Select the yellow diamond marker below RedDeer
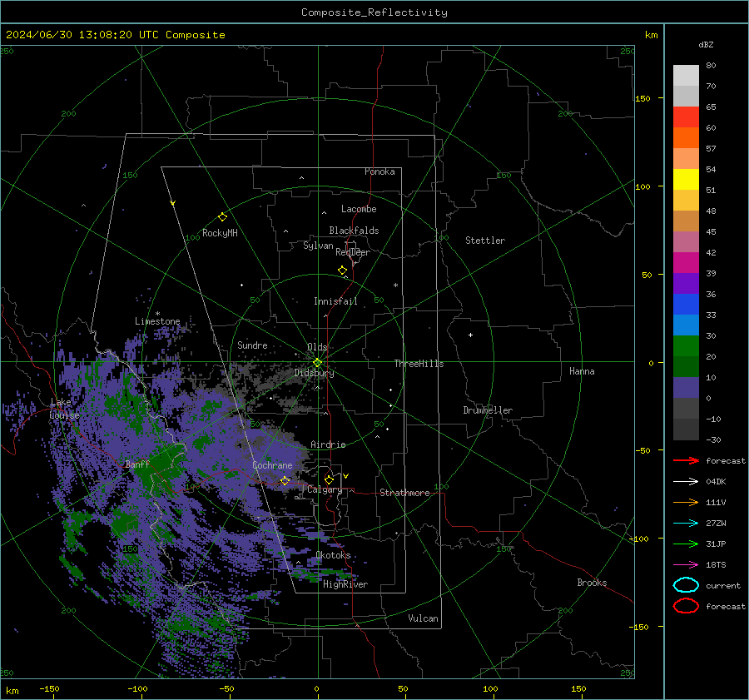 (342, 271)
